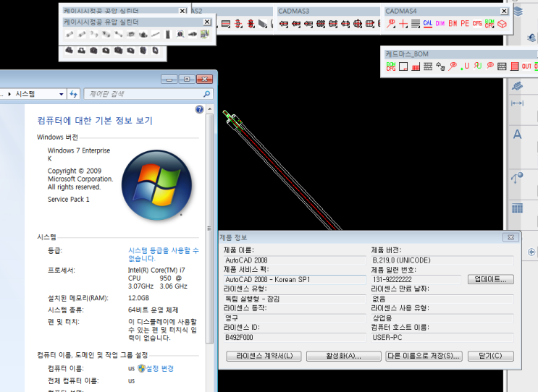The height and width of the screenshot is (392, 538).
Task: Click the last icon in 유압 실린더 toolbar
Action: 205,34
